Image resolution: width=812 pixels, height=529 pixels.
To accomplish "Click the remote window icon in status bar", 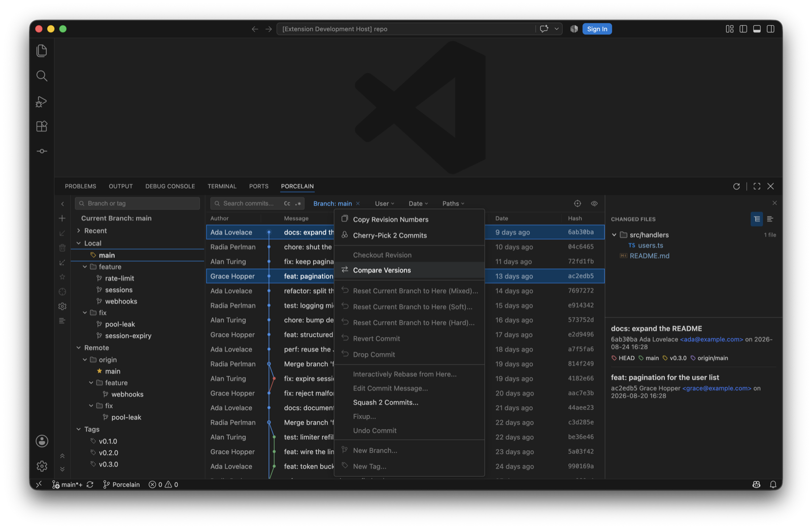I will click(39, 484).
